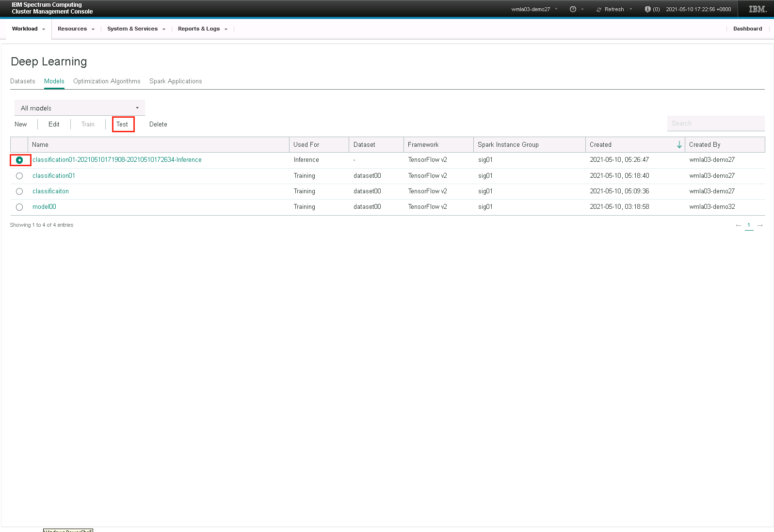774x532 pixels.
Task: Switch to the Datasets tab
Action: 23,81
